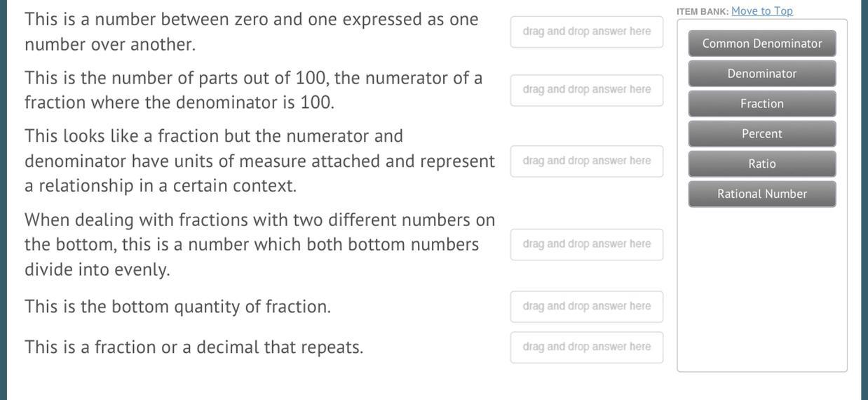Click the ITEM BANK label
The height and width of the screenshot is (400, 868).
[x=703, y=11]
